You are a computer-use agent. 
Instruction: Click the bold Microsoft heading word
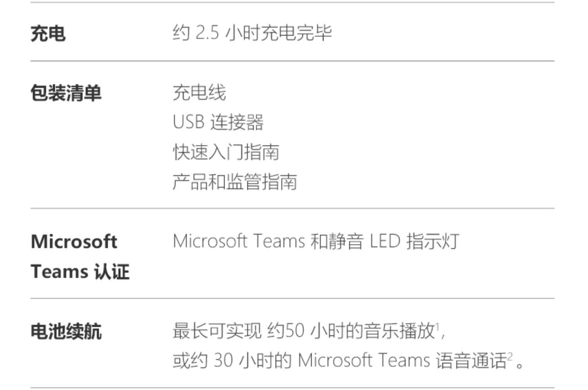74,241
